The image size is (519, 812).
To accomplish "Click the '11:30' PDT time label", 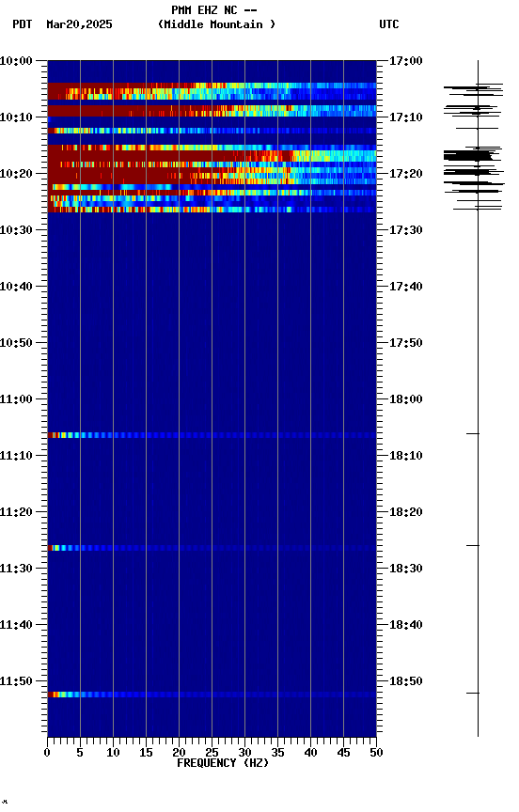I will tap(16, 569).
